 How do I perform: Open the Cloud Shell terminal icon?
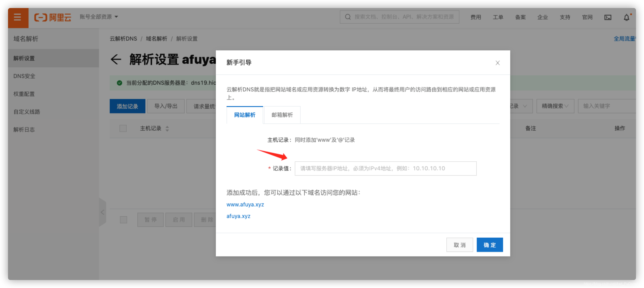[x=608, y=17]
